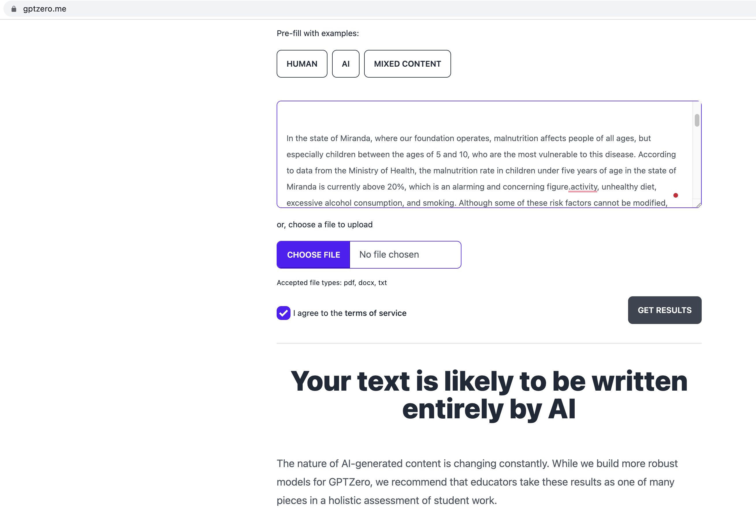Click the "No file chosen" field

(405, 255)
